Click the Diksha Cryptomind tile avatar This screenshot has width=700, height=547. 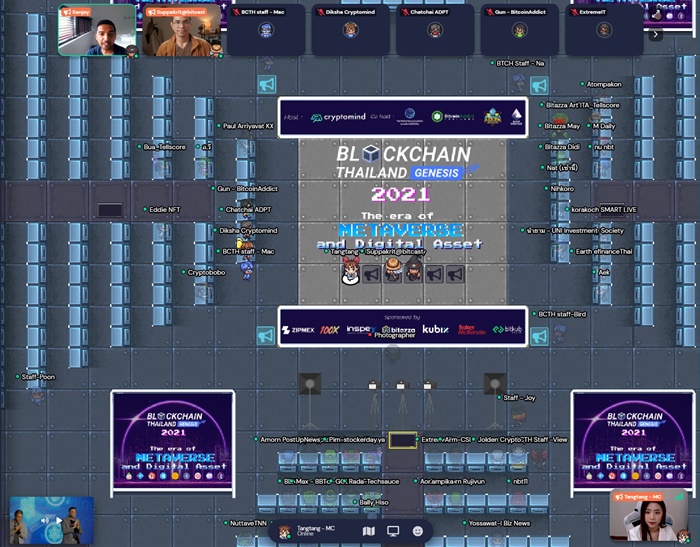coord(350,30)
